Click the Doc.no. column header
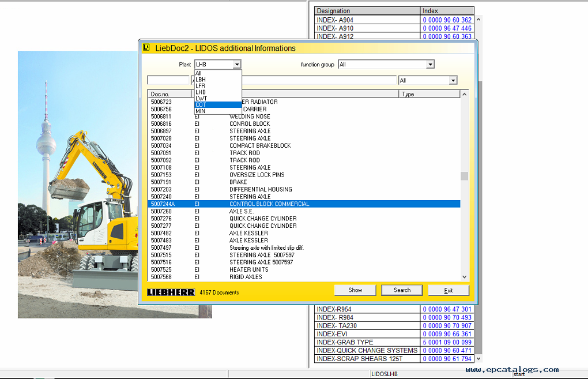 pos(170,94)
